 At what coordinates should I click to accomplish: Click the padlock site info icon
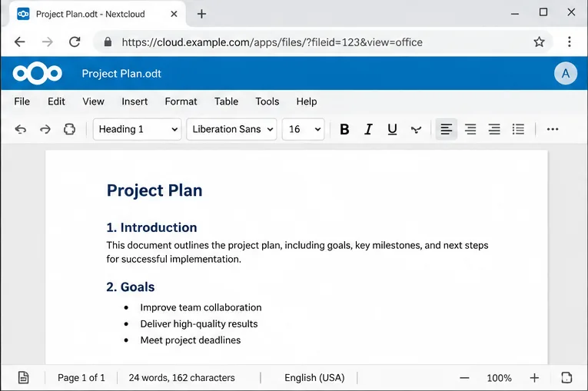click(x=108, y=42)
